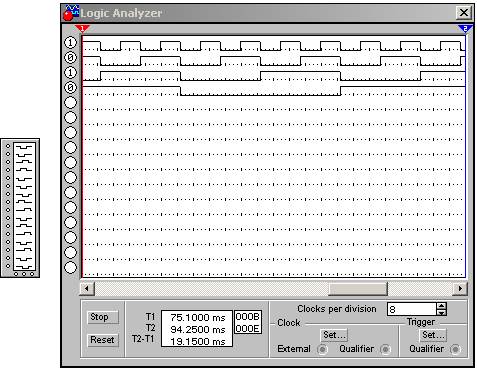This screenshot has height=369, width=477.
Task: Click the fourteenth channel's empty circle
Action: [x=70, y=238]
